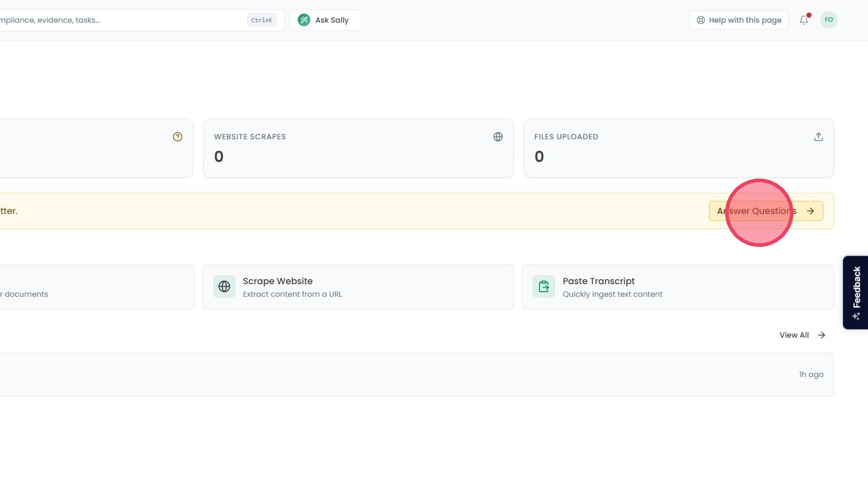Select the Website Scrapes card
The height and width of the screenshot is (485, 868).
(358, 148)
